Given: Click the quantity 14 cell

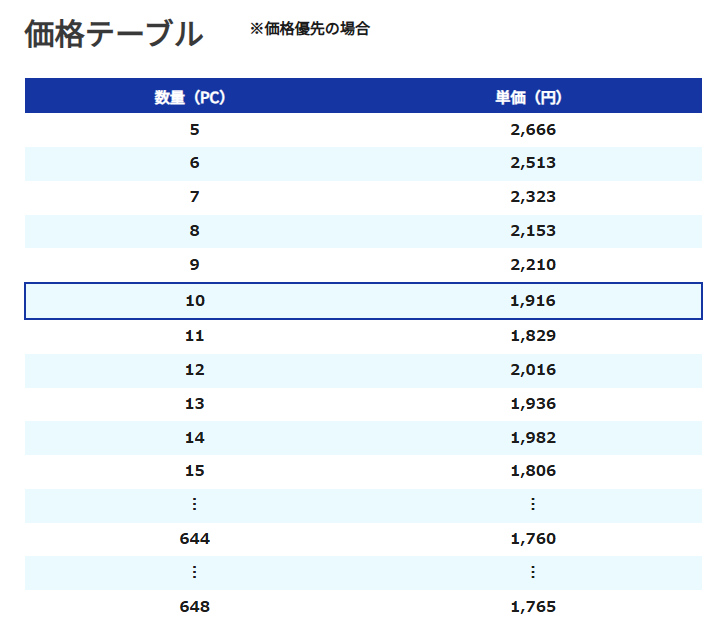Looking at the screenshot, I should click(194, 438).
